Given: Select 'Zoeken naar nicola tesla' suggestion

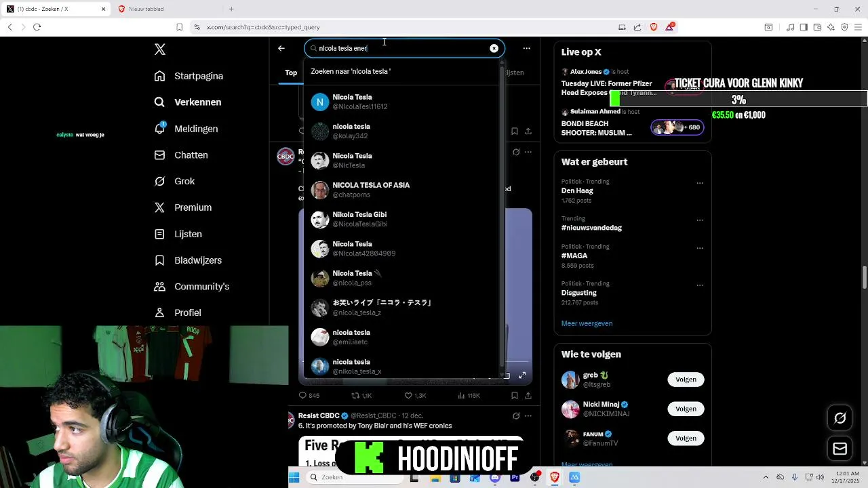Looking at the screenshot, I should point(403,71).
